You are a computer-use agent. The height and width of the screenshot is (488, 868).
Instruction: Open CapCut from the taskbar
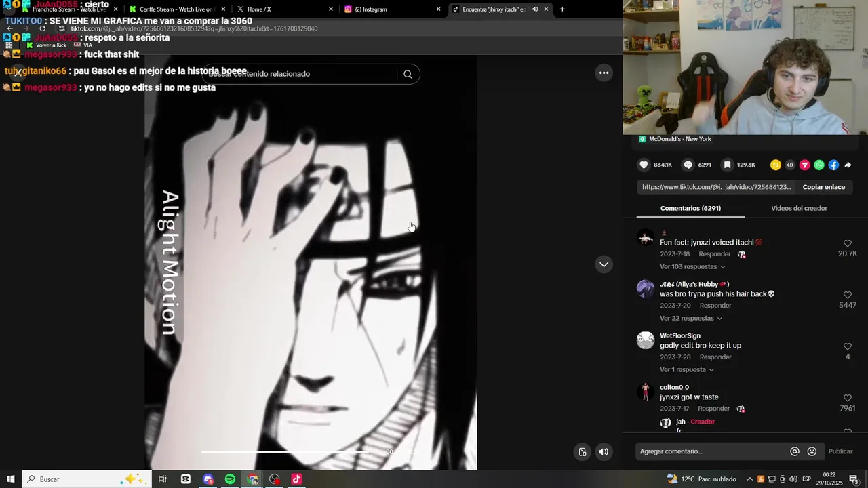pyautogui.click(x=185, y=479)
